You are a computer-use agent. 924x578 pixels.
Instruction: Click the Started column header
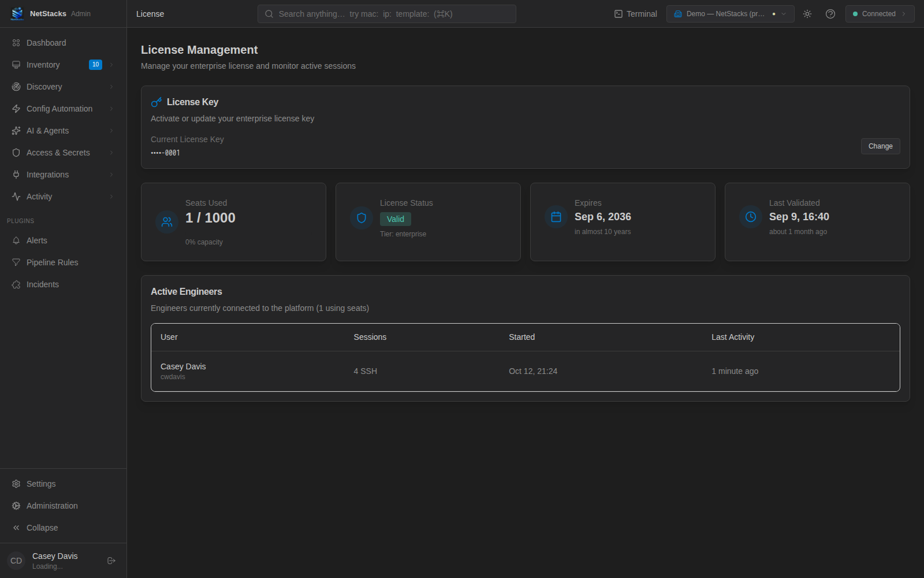coord(521,337)
